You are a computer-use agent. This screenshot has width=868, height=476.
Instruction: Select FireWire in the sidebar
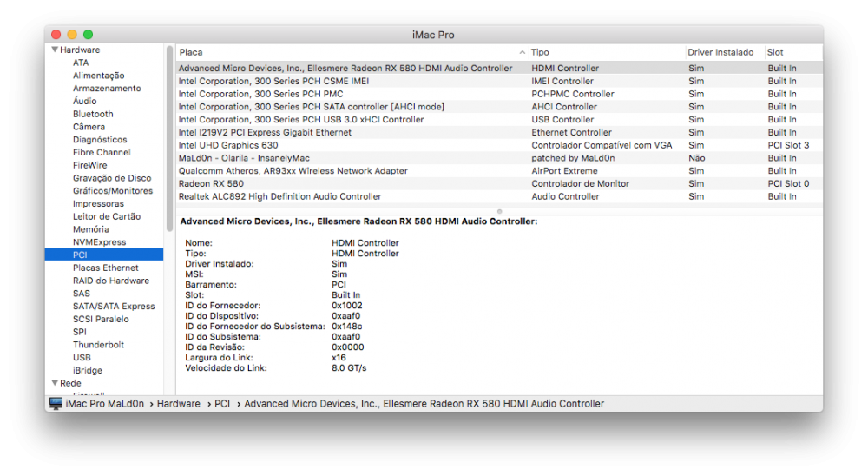coord(89,165)
